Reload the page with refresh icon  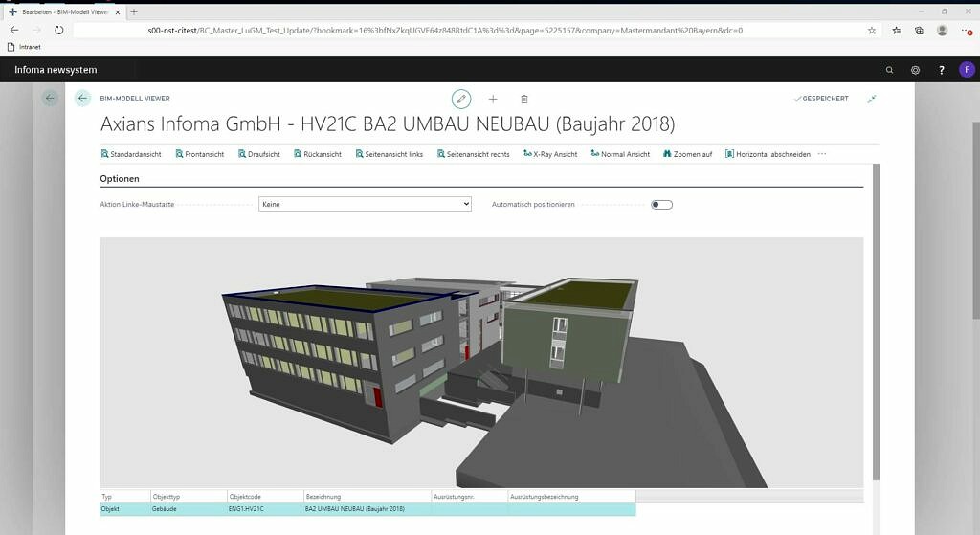[58, 30]
